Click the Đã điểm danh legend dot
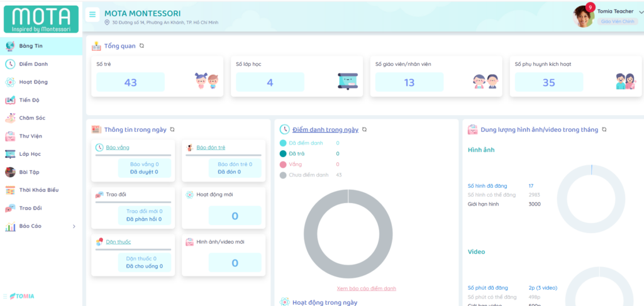644x306 pixels. (283, 143)
